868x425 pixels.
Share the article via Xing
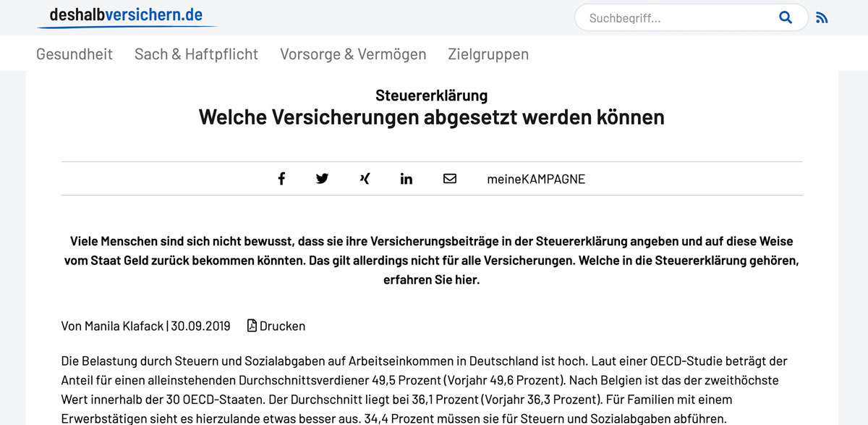364,178
